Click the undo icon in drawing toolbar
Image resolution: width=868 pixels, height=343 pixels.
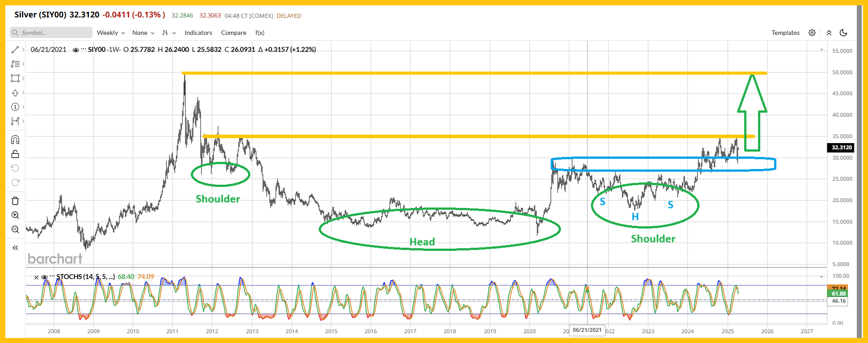click(x=15, y=168)
